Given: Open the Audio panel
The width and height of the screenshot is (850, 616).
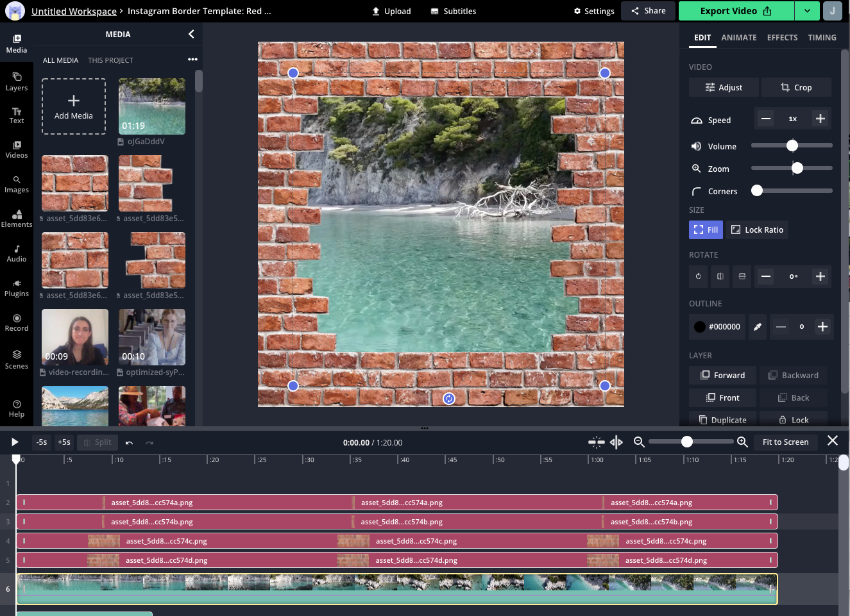Looking at the screenshot, I should point(17,253).
